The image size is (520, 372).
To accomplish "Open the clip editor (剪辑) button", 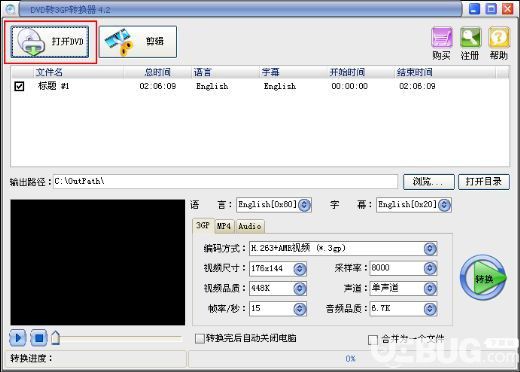I will (138, 42).
